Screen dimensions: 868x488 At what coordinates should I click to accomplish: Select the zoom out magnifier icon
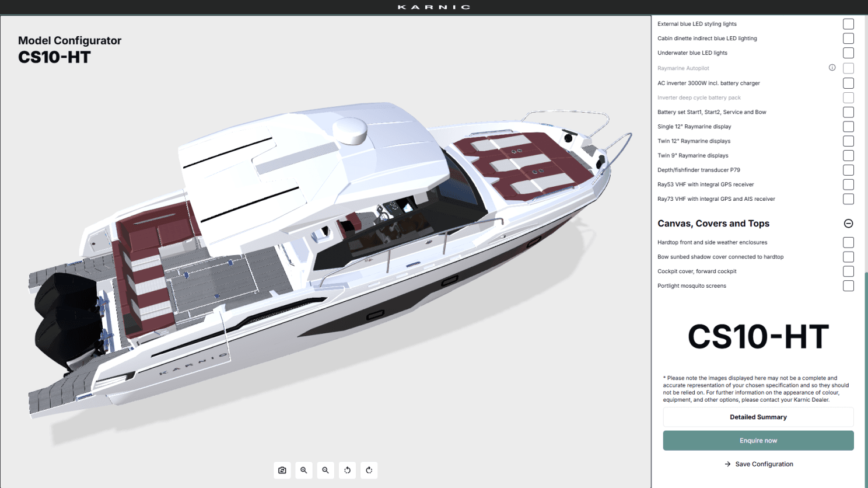pyautogui.click(x=325, y=470)
